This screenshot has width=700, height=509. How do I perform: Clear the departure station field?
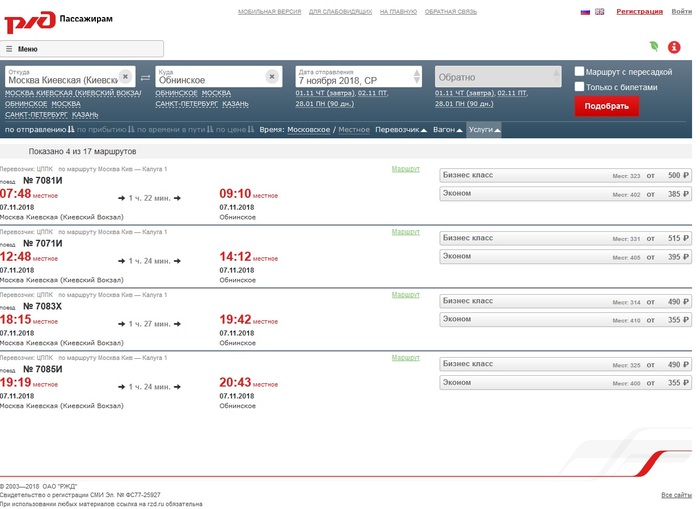pyautogui.click(x=126, y=77)
